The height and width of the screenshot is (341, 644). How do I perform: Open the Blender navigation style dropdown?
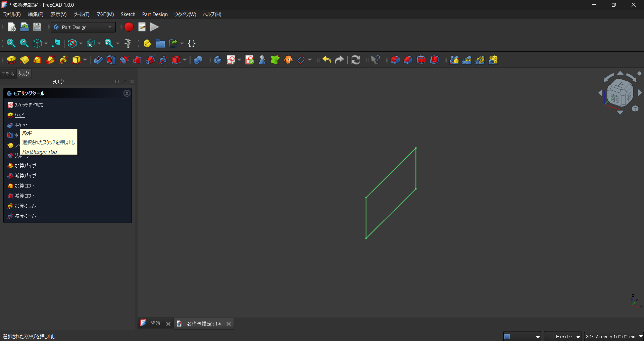pyautogui.click(x=563, y=336)
